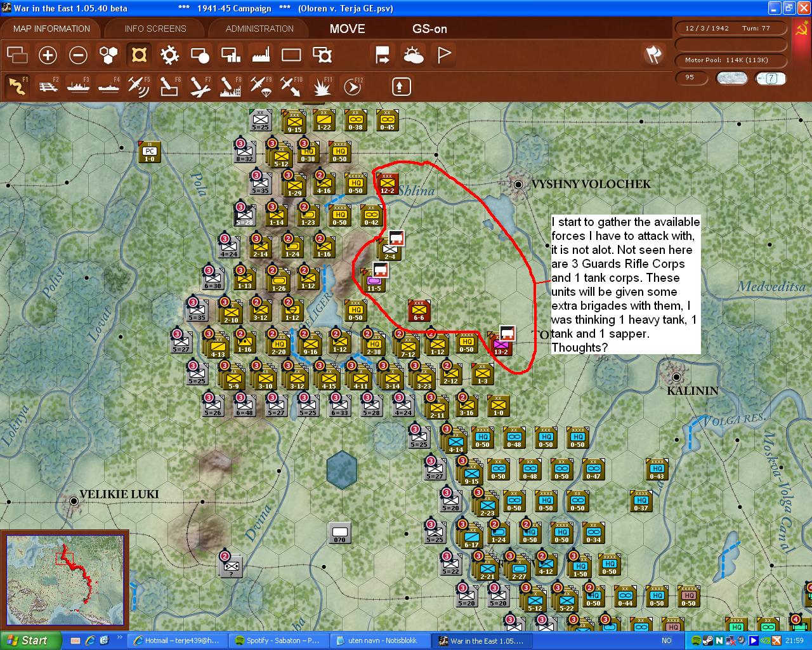Select F2 rail move mode
Screen dimensions: 812x650
tap(48, 86)
